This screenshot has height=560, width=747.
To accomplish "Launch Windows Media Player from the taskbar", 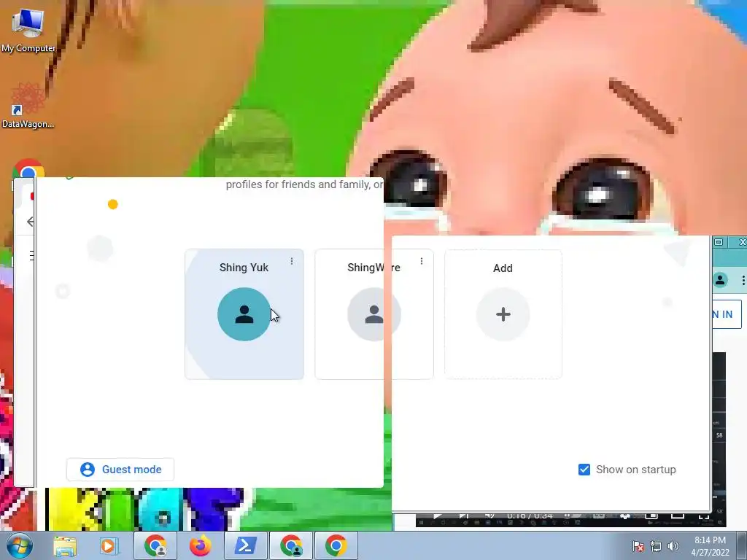I will tap(108, 545).
